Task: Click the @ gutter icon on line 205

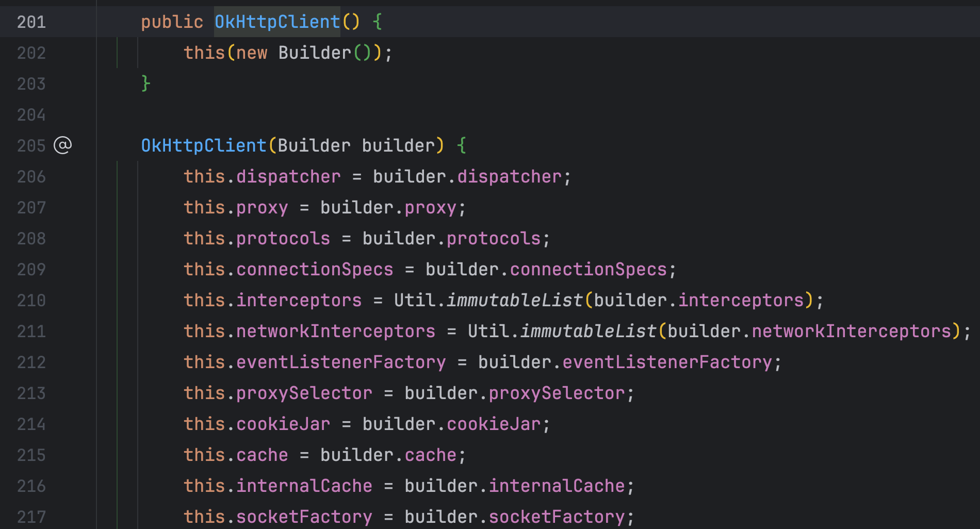Action: (x=62, y=145)
